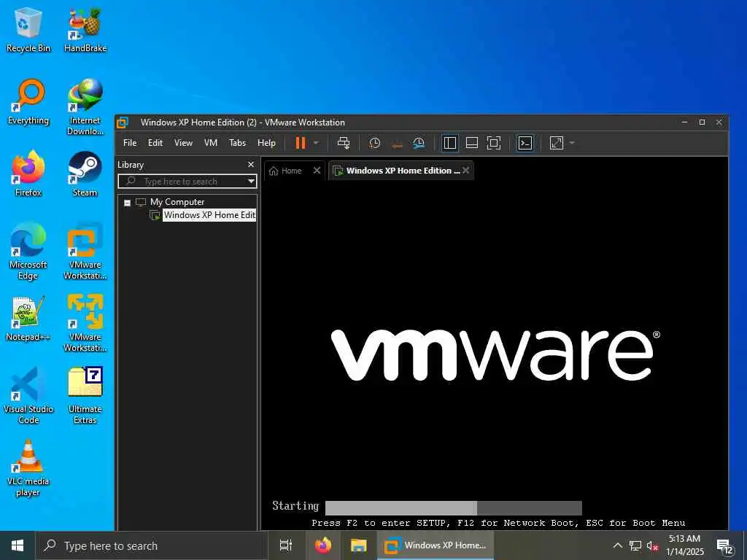
Task: Open the snapshot manager
Action: pos(419,143)
